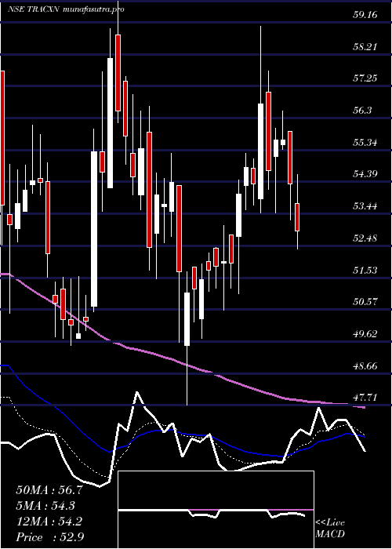Click inside the Live MACD inset chart
392x549 pixels.
click(x=216, y=510)
